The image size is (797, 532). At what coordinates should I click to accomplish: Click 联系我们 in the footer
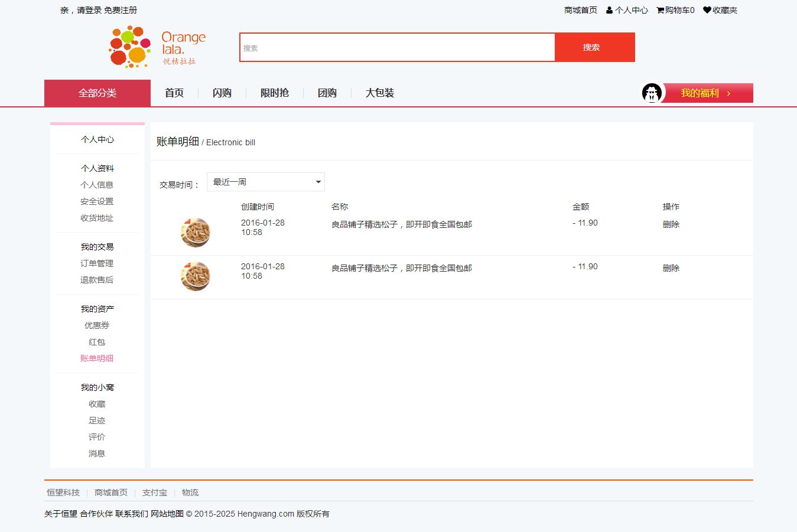point(132,514)
